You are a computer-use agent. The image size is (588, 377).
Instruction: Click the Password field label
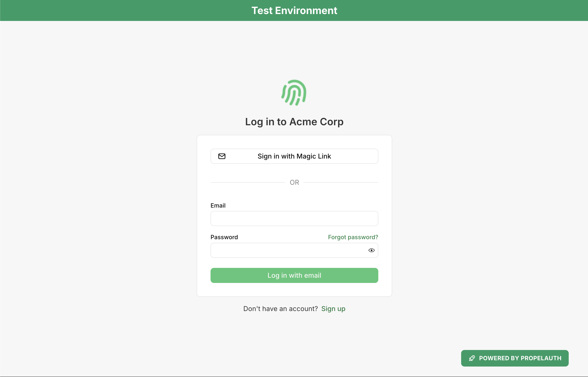224,237
